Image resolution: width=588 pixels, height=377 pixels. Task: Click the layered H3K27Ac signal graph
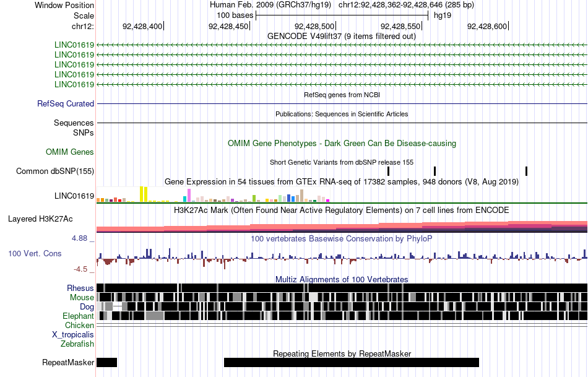point(342,227)
